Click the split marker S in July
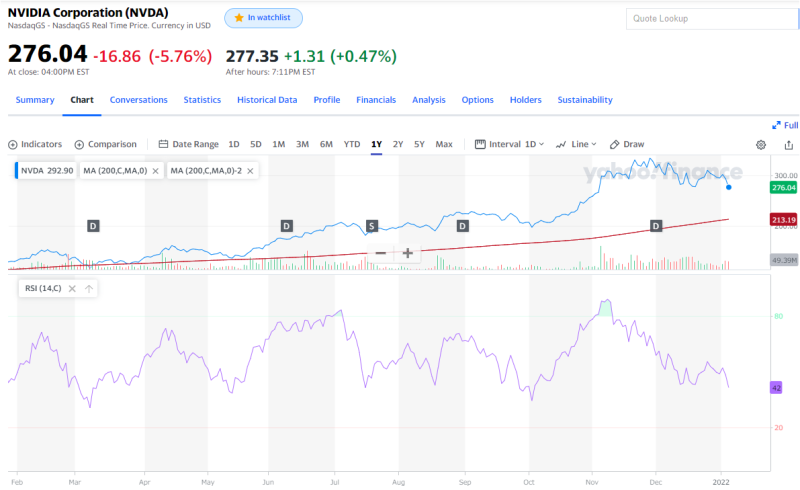This screenshot has width=800, height=490. [x=372, y=226]
